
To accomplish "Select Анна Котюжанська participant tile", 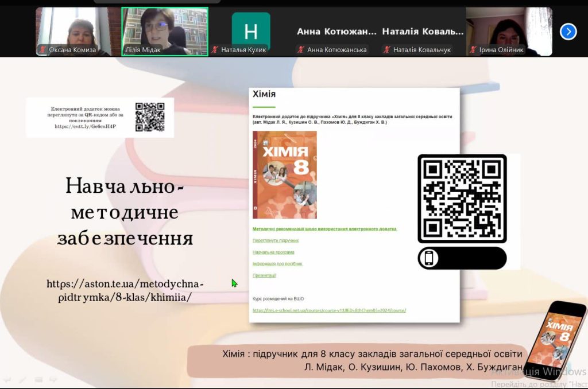I will pos(336,32).
